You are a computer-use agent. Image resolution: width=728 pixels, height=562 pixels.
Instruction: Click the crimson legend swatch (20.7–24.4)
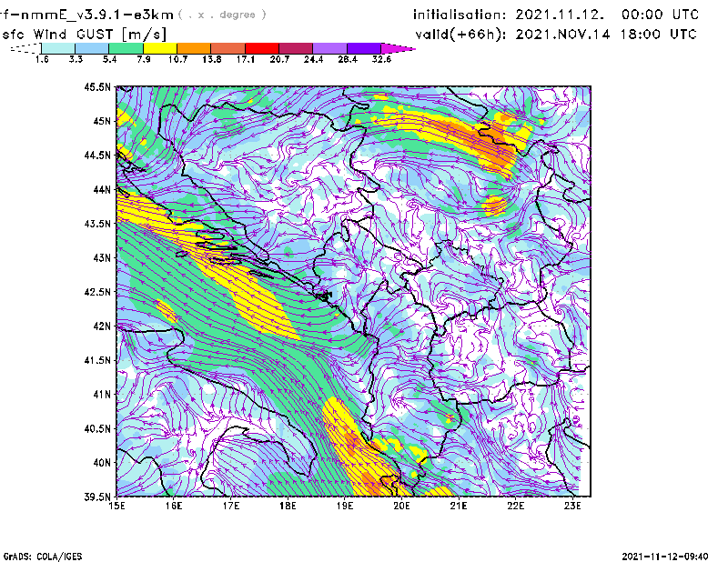pyautogui.click(x=296, y=48)
